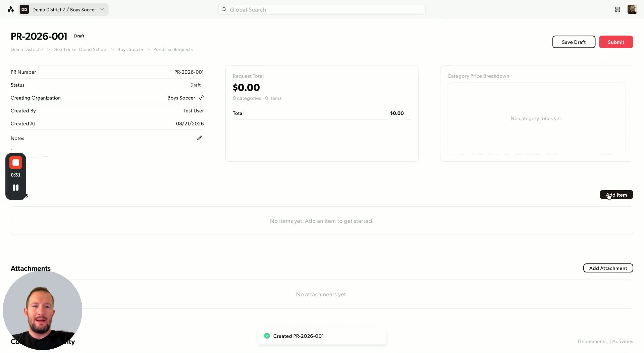Click the PR Number value PR-2026-001
The height and width of the screenshot is (353, 644).
click(189, 72)
